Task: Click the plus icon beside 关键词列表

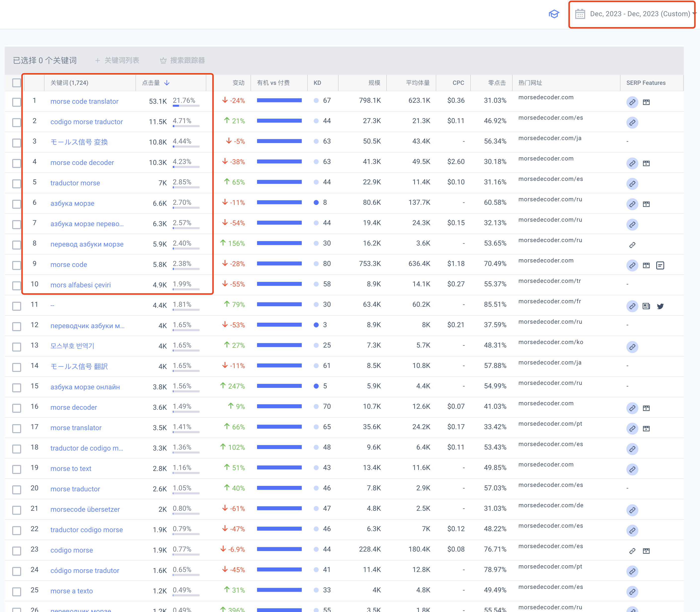Action: pos(98,60)
